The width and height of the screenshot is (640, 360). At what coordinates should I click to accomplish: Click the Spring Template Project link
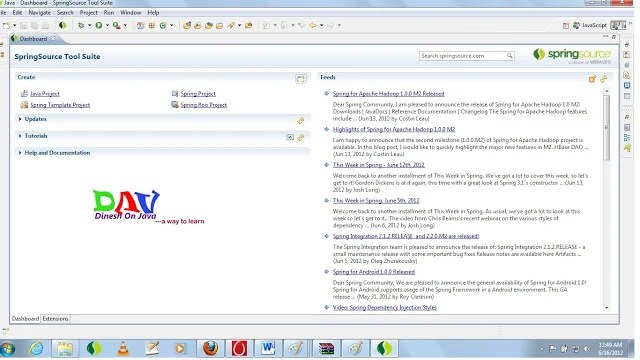tap(60, 105)
